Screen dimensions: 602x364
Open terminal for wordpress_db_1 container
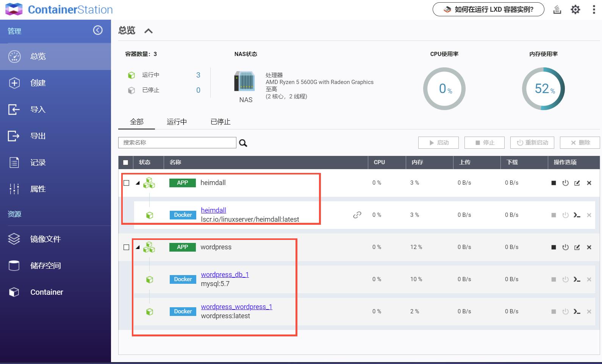(577, 280)
